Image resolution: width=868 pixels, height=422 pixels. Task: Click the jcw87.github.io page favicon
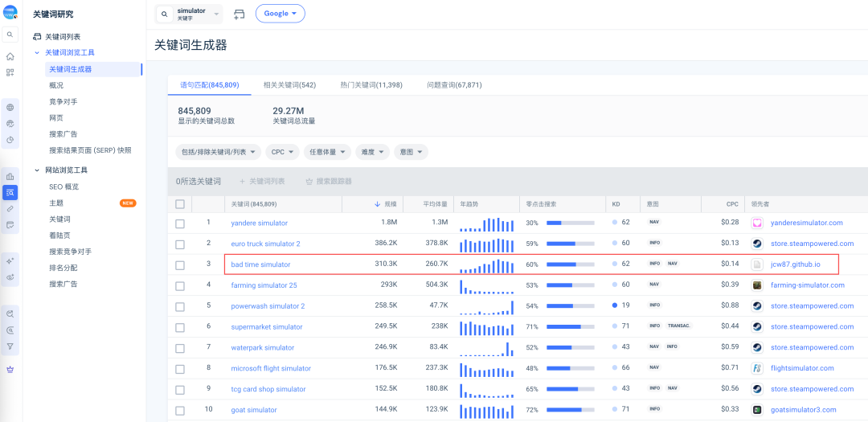(757, 264)
